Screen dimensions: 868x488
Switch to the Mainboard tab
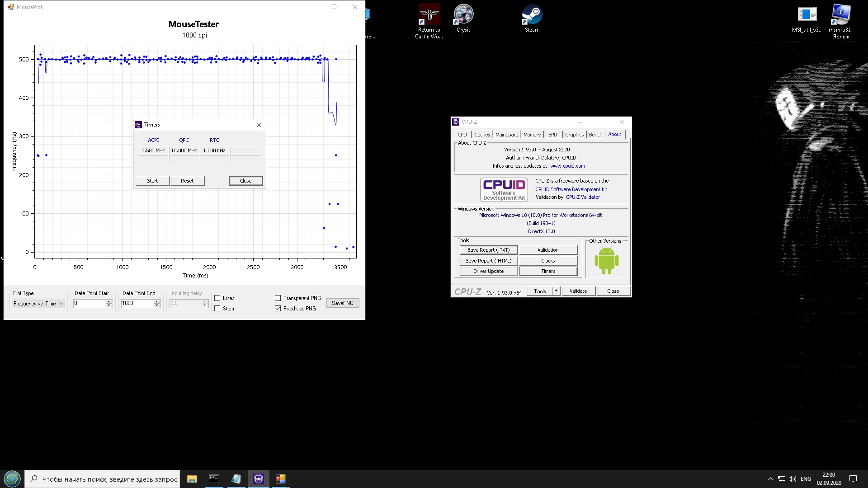click(x=507, y=135)
